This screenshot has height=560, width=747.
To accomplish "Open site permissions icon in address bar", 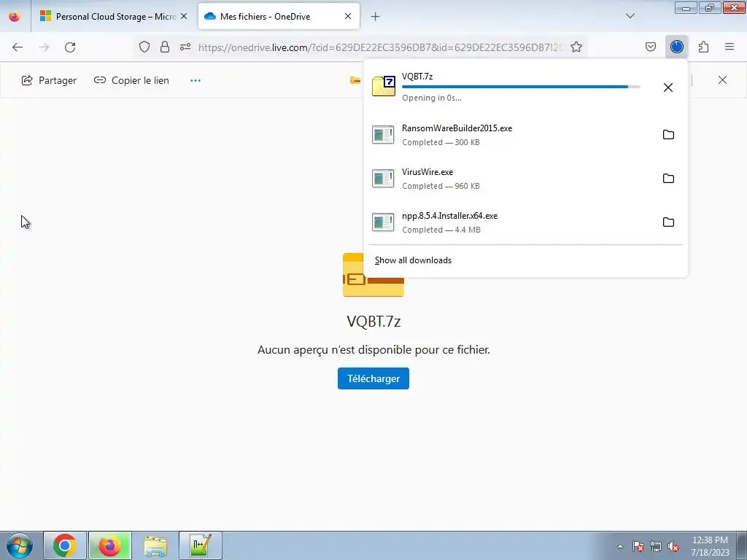I will (185, 47).
